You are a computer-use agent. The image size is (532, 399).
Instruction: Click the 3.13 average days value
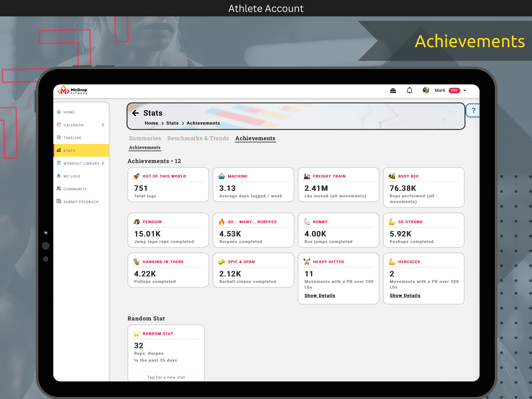tap(227, 188)
